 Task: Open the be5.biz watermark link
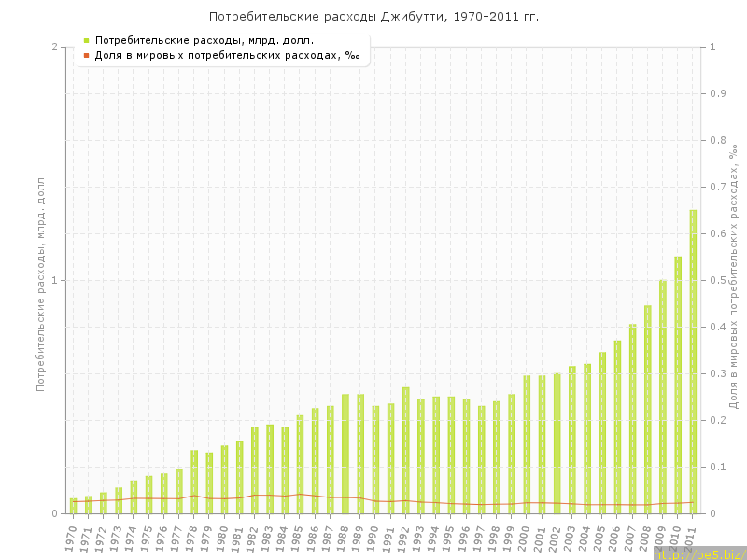pos(699,553)
